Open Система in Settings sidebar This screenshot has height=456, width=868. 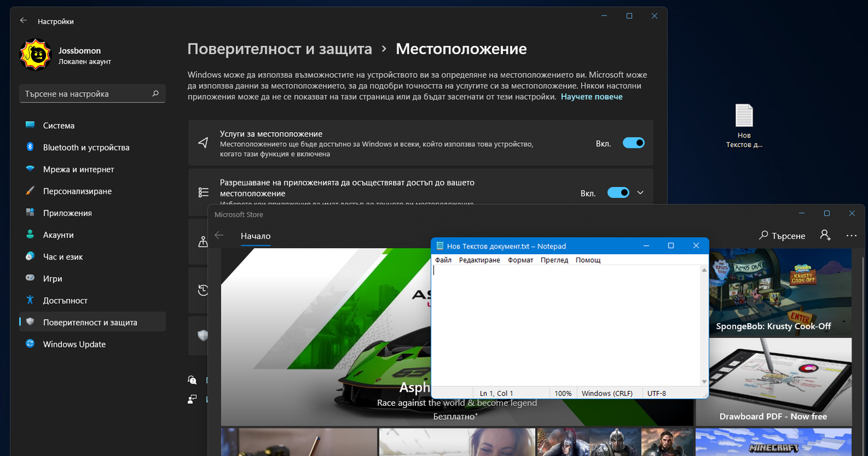[x=92, y=125]
